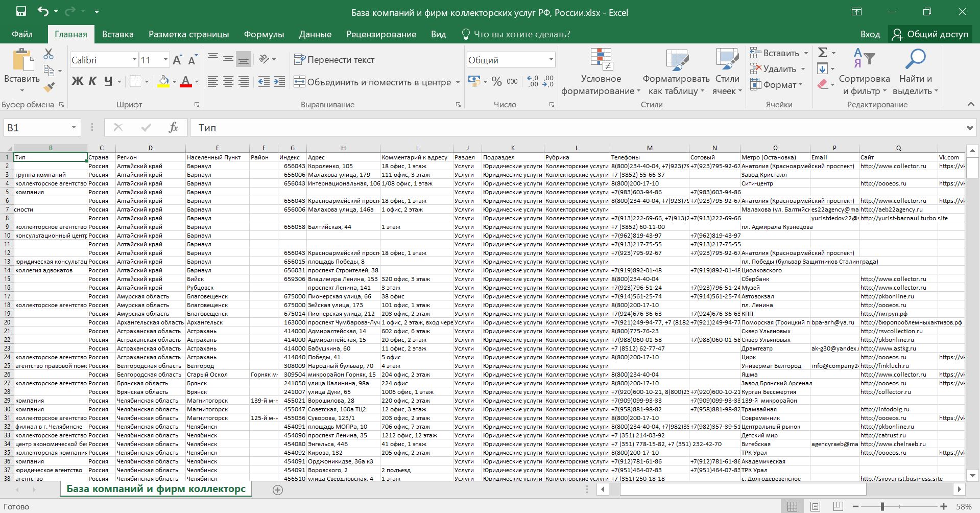This screenshot has width=980, height=513.
Task: Toggle Bold formatting (Ж)
Action: coord(77,81)
